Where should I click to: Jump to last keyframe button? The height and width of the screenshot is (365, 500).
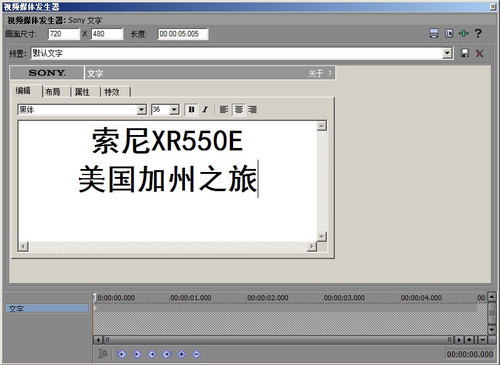(x=167, y=354)
